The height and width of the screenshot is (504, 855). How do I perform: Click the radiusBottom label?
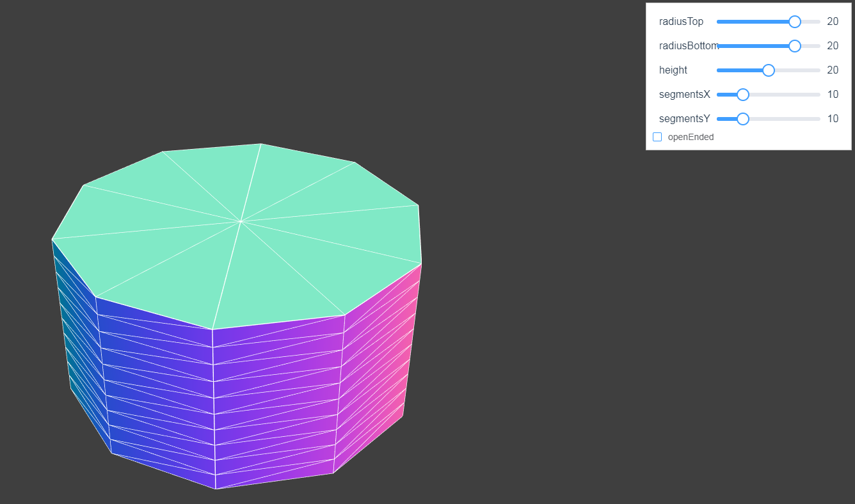click(x=689, y=45)
